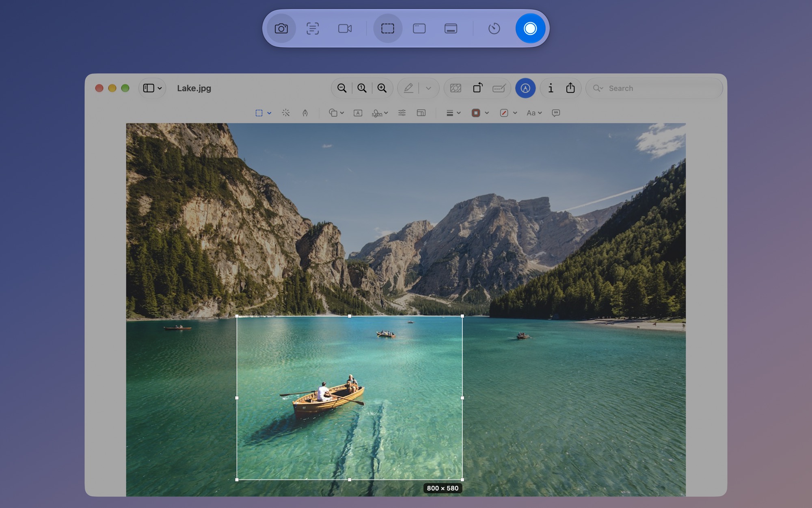Screen dimensions: 812x508
Task: Click the remove background icon
Action: 456,88
